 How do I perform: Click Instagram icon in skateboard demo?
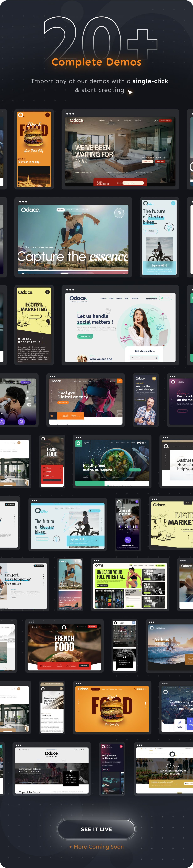119,213
